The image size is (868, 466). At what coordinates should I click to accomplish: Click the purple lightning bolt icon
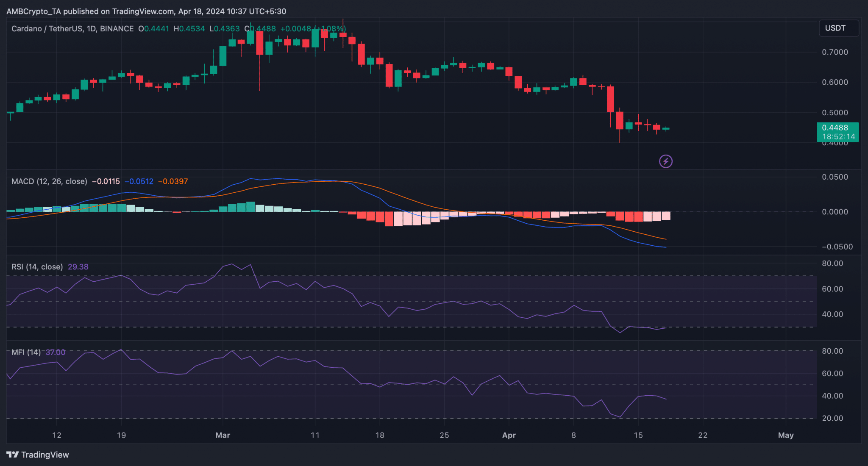[665, 161]
